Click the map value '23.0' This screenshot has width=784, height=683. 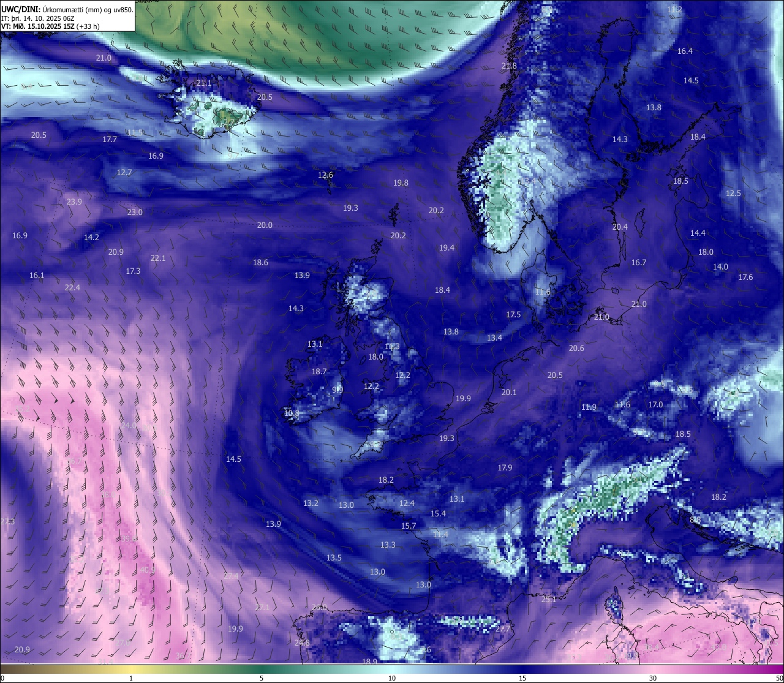click(135, 213)
